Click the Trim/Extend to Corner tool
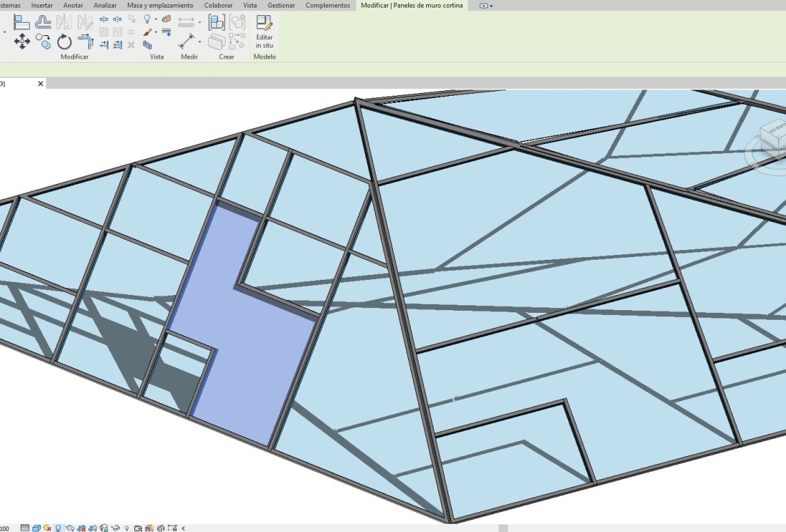Screen dimensions: 786x532 [x=85, y=41]
